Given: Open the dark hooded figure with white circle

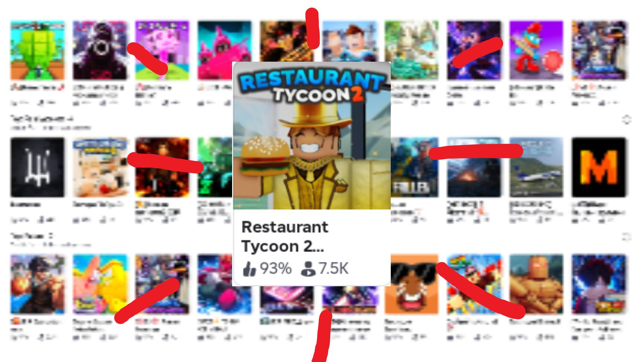Looking at the screenshot, I should click(x=100, y=50).
